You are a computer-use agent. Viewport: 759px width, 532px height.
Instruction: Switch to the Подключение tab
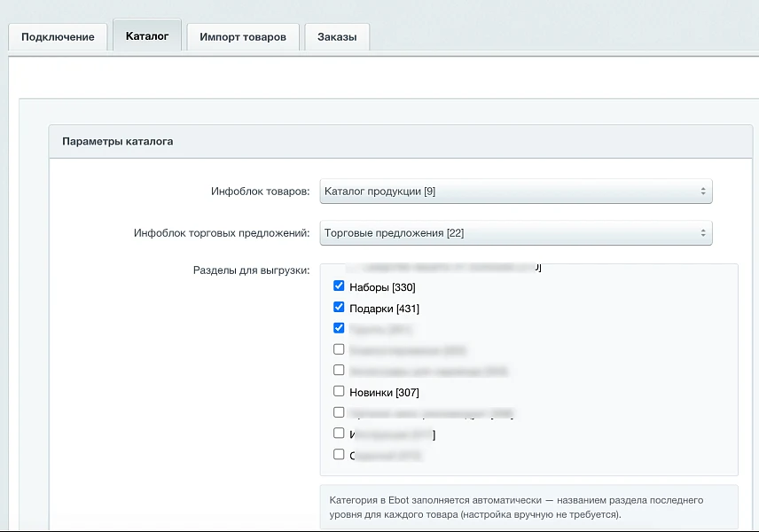[58, 36]
